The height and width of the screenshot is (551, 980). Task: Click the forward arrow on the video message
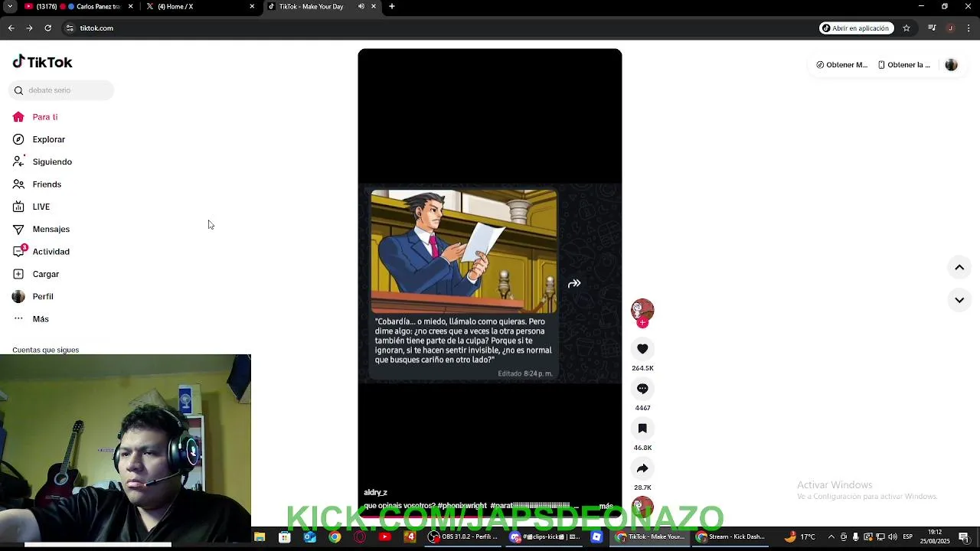tap(574, 284)
